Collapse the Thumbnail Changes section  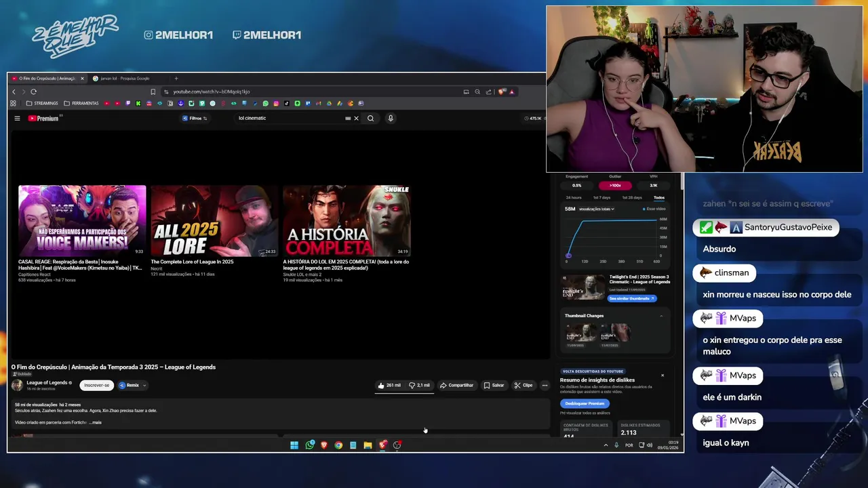coord(661,316)
